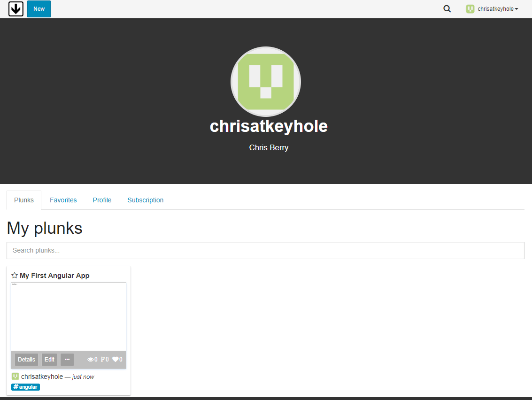Select the Plunks tab
Image resolution: width=532 pixels, height=400 pixels.
click(24, 200)
